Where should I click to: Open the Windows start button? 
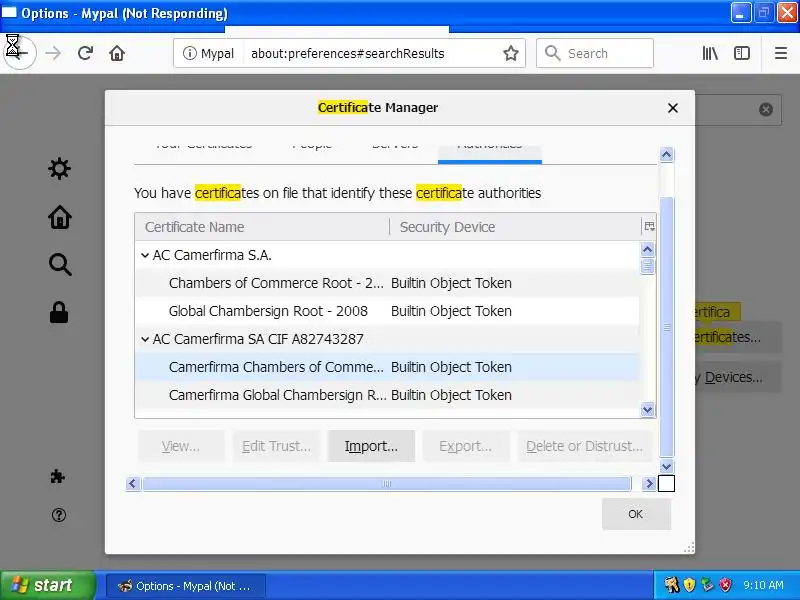tap(47, 585)
